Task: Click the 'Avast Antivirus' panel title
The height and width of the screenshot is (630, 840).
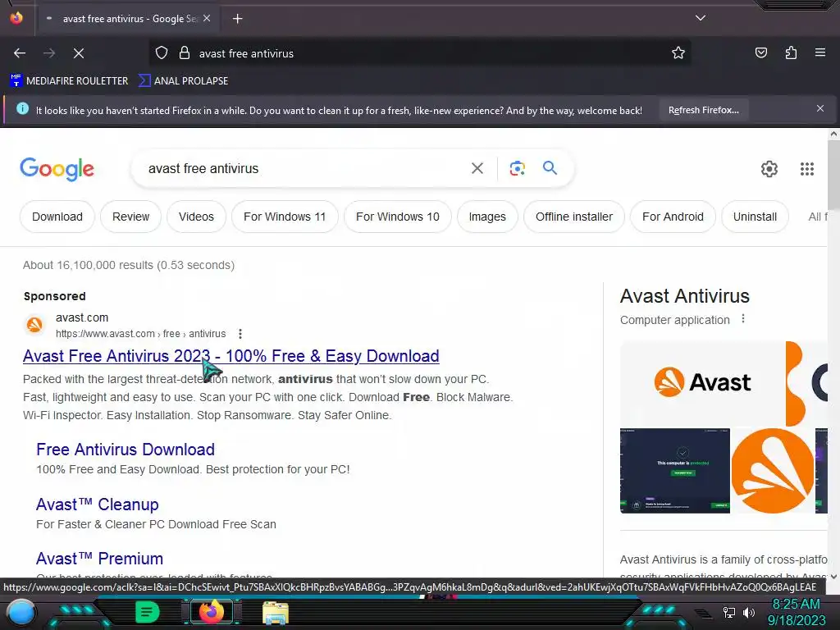Action: pyautogui.click(x=684, y=296)
